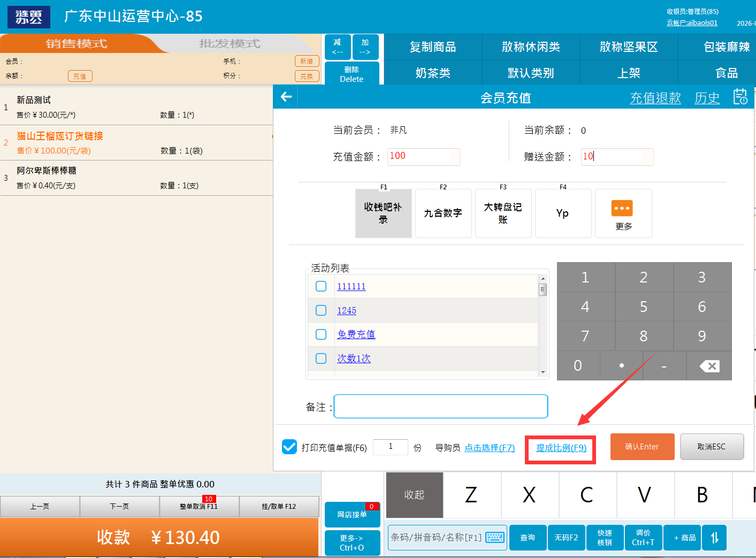The width and height of the screenshot is (756, 558).
Task: Click the up-down sort arrows button
Action: 714,538
